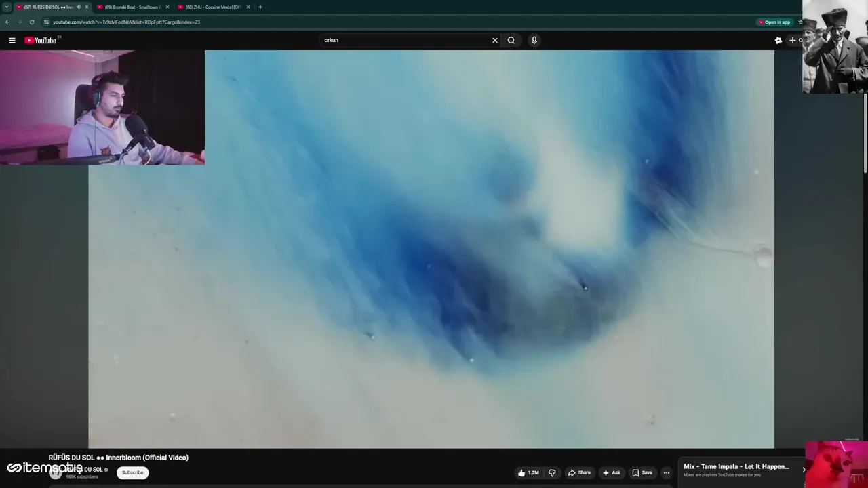Expand the Mix playlist panel chevron
The height and width of the screenshot is (488, 868).
pyautogui.click(x=804, y=469)
